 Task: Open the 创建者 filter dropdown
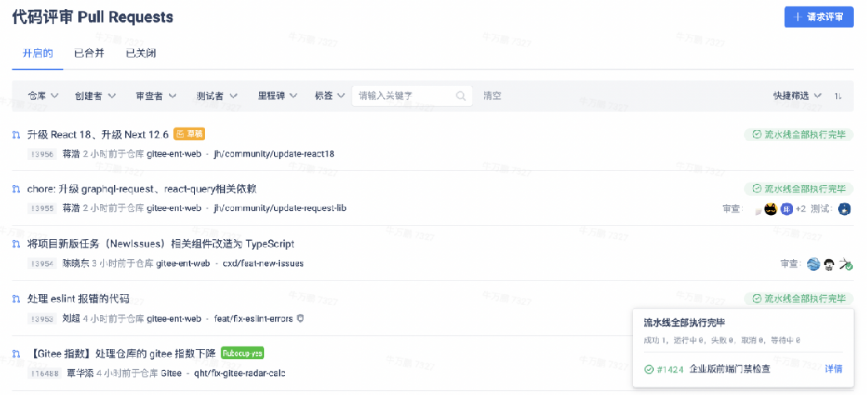[95, 96]
